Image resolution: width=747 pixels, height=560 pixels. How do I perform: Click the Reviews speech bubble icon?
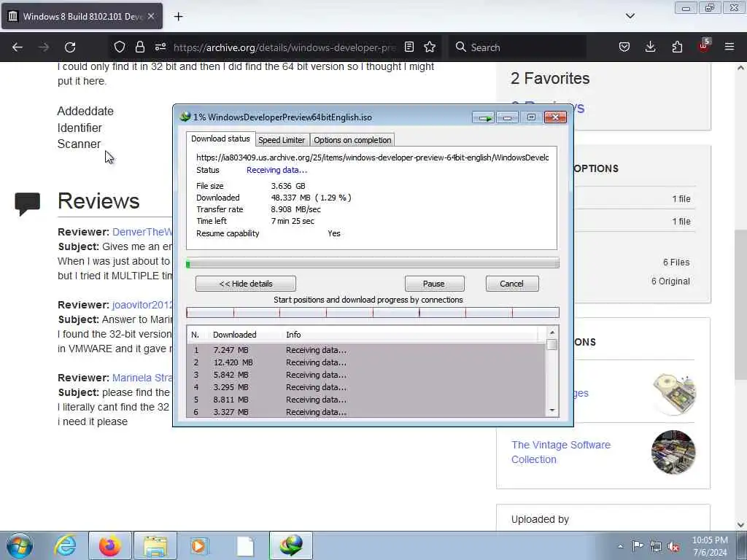pyautogui.click(x=27, y=204)
